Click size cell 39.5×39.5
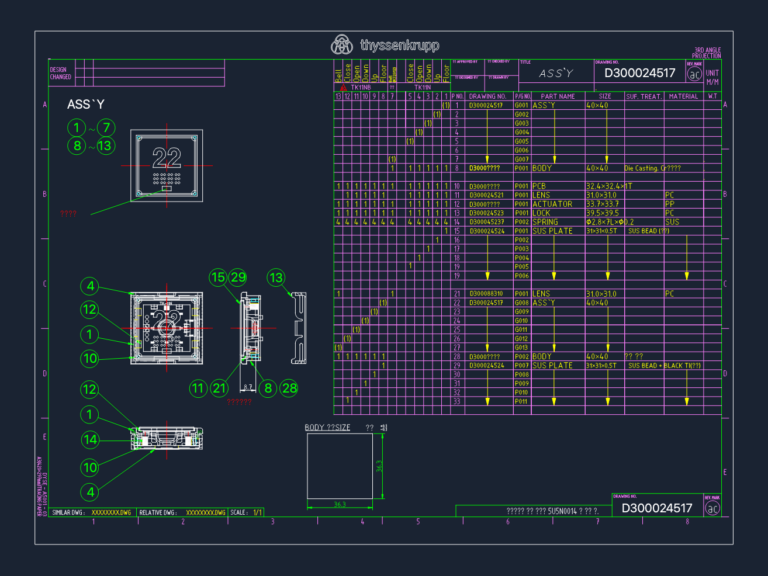This screenshot has height=576, width=768. (x=602, y=213)
